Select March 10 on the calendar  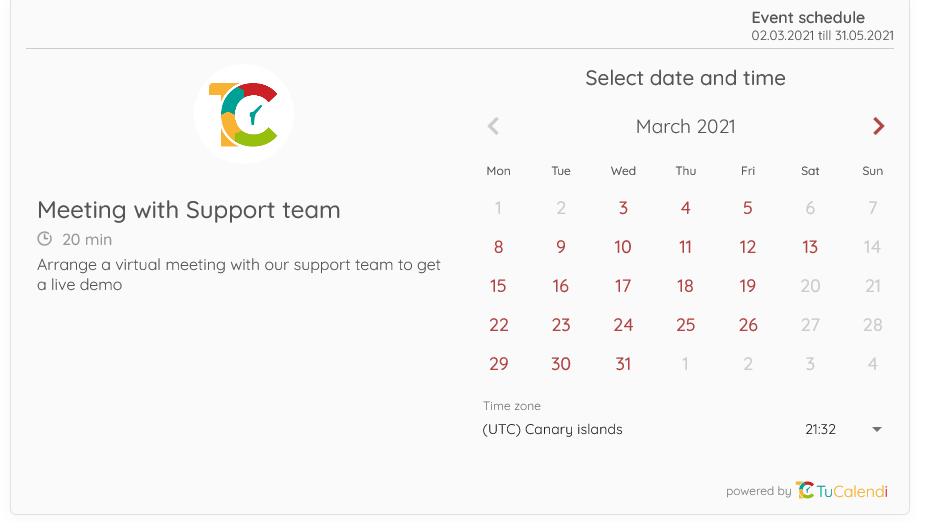click(x=623, y=247)
